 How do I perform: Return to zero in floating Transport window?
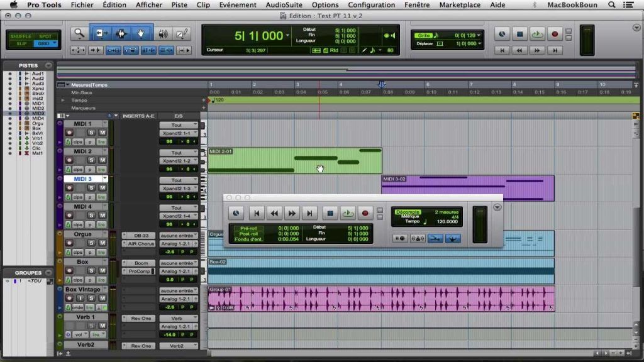[257, 213]
